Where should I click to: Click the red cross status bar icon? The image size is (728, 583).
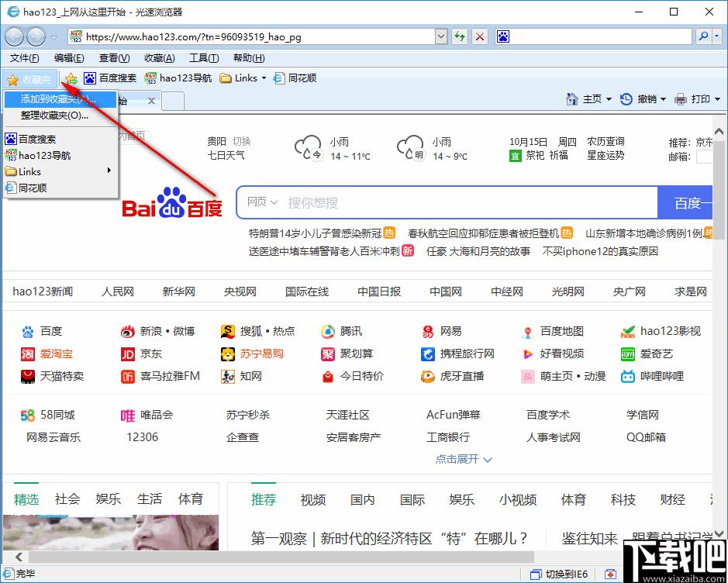pyautogui.click(x=610, y=574)
